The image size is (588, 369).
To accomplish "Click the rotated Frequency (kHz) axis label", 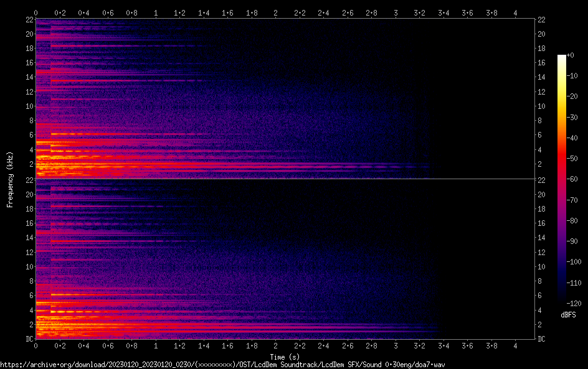I will (x=10, y=179).
